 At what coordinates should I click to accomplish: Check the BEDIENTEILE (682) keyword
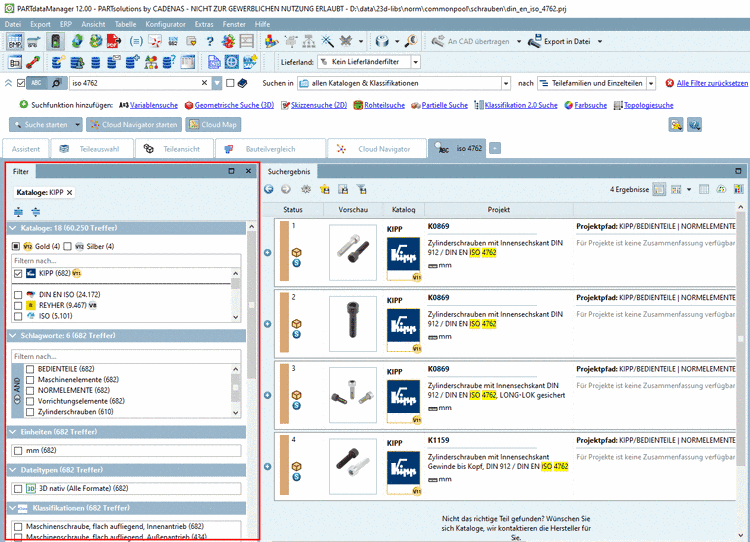click(30, 369)
